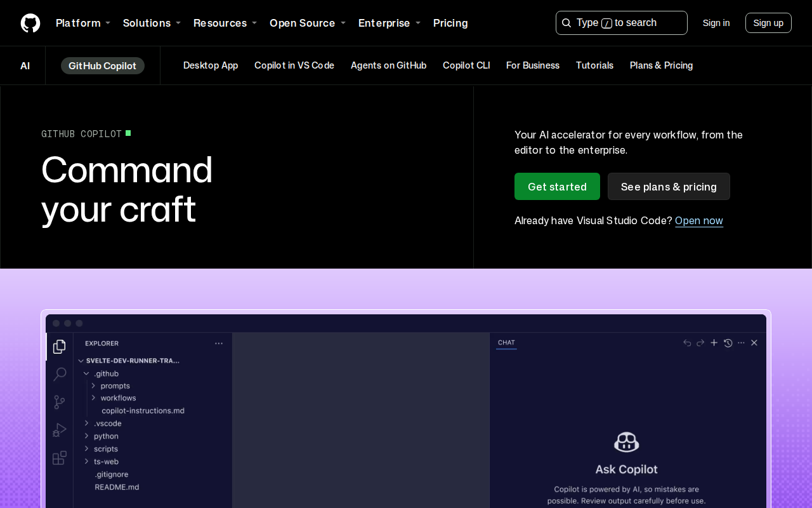Click the Ask Copilot heading
The height and width of the screenshot is (508, 812).
627,469
